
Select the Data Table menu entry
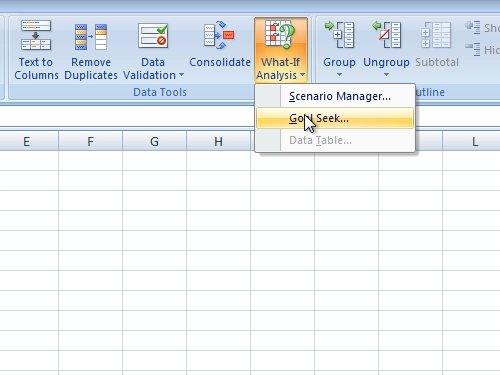click(x=335, y=140)
